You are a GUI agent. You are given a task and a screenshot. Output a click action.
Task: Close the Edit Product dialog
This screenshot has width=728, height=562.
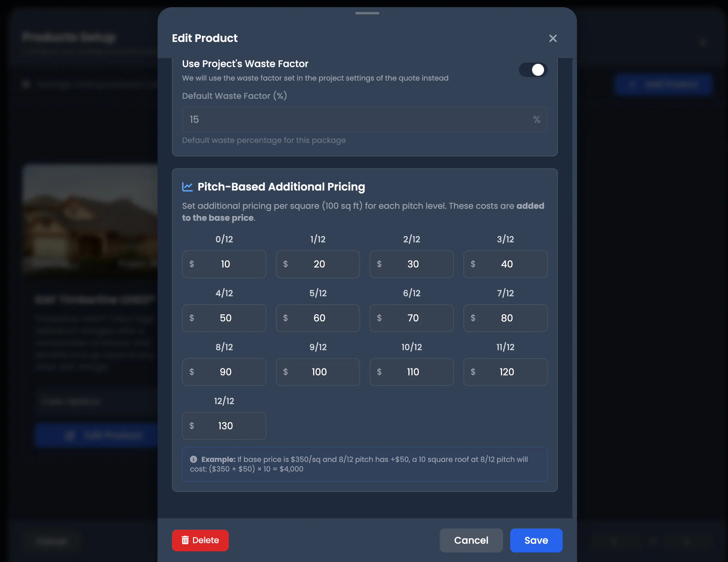pos(553,38)
